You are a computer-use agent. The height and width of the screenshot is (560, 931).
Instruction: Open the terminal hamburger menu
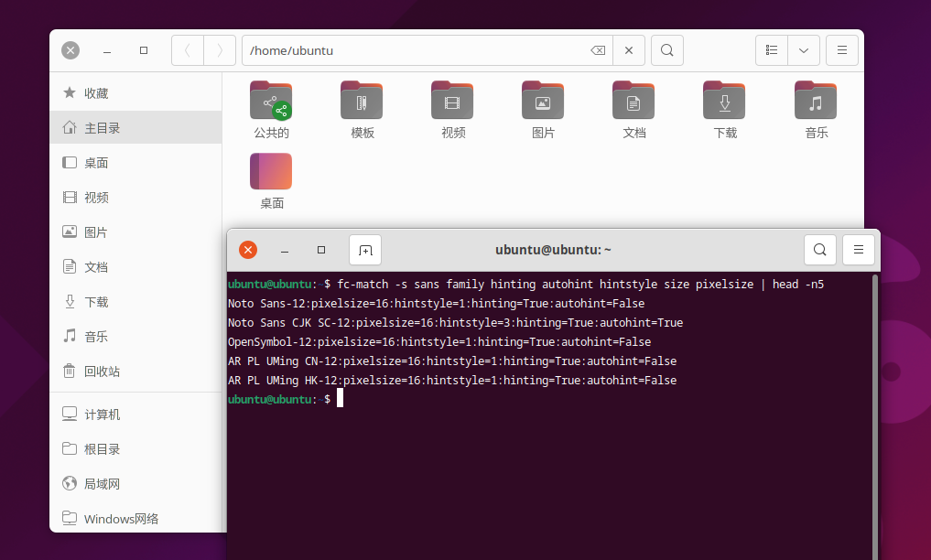[859, 250]
